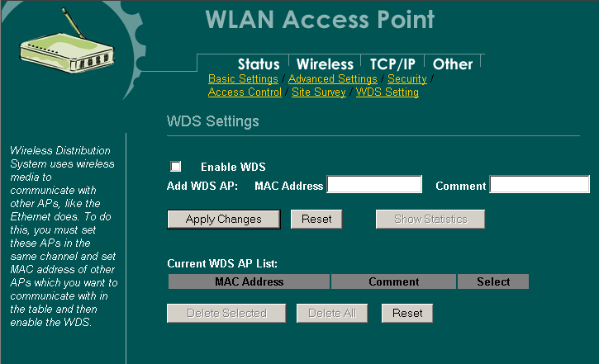Click the Show Statistics button
The height and width of the screenshot is (364, 599).
[x=430, y=220]
